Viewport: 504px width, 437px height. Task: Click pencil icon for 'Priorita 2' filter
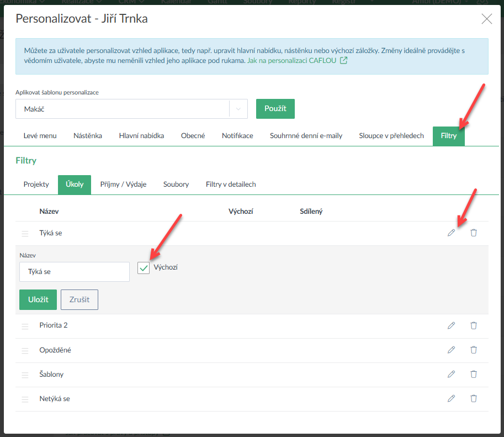click(451, 326)
